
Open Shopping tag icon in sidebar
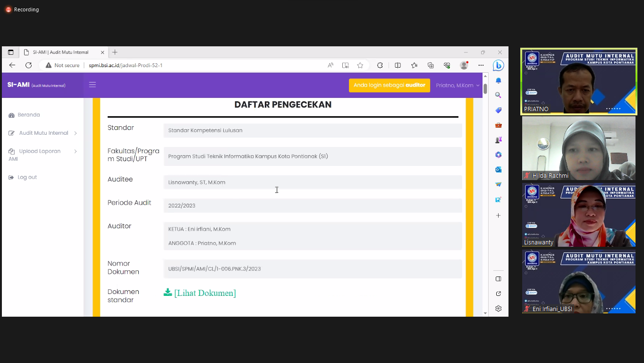point(498,110)
